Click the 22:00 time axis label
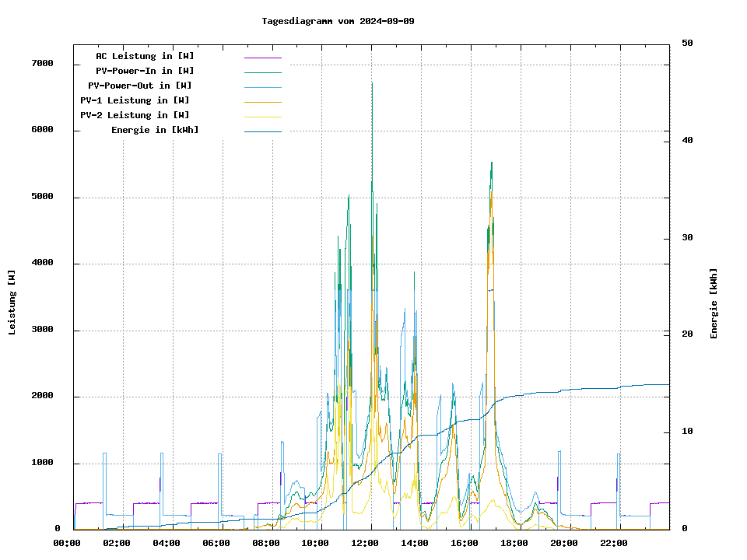The width and height of the screenshot is (747, 560). [x=614, y=543]
